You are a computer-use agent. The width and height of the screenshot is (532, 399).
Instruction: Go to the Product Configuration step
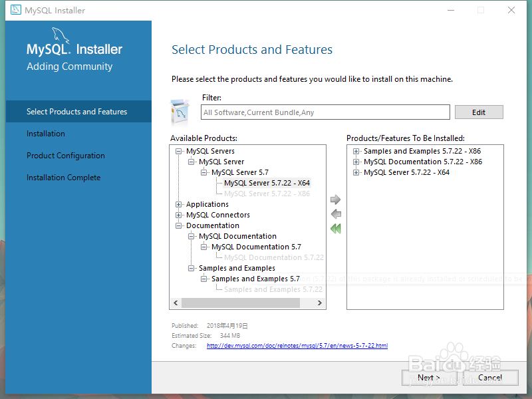pos(66,156)
